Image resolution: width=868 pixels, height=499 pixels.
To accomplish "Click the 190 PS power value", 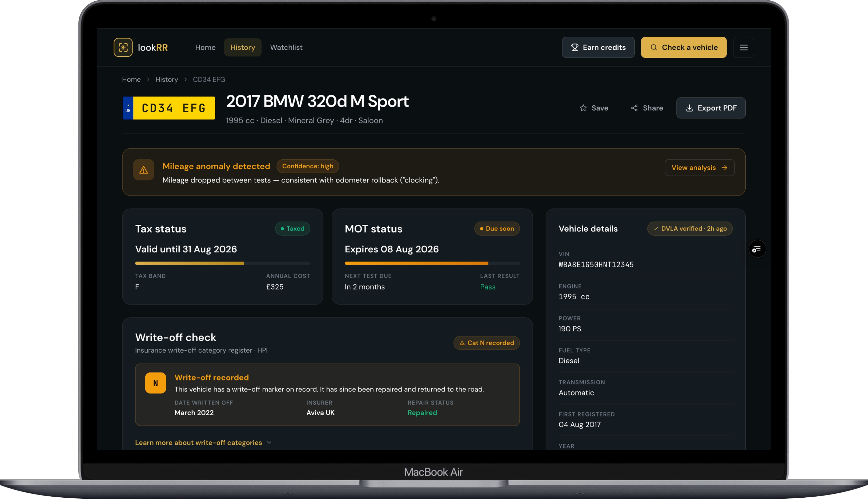I will 569,329.
